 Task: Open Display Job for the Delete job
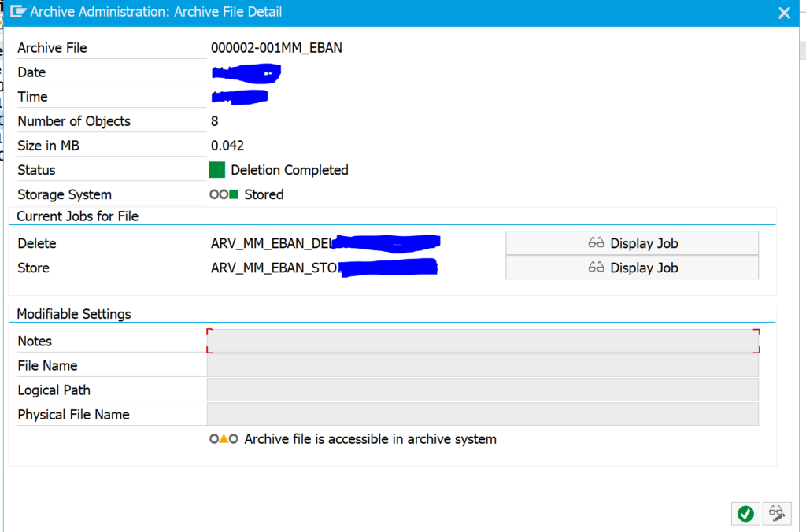tap(630, 242)
